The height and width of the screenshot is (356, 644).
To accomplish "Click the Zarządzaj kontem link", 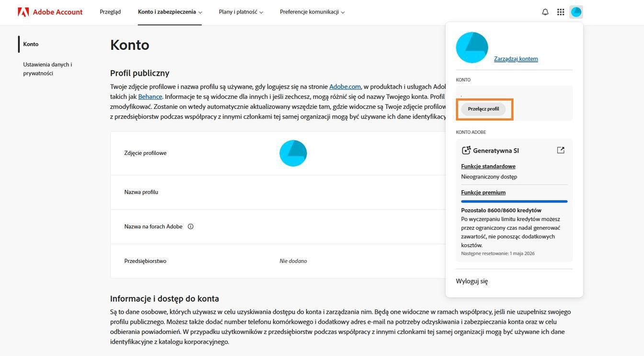I will tap(516, 59).
